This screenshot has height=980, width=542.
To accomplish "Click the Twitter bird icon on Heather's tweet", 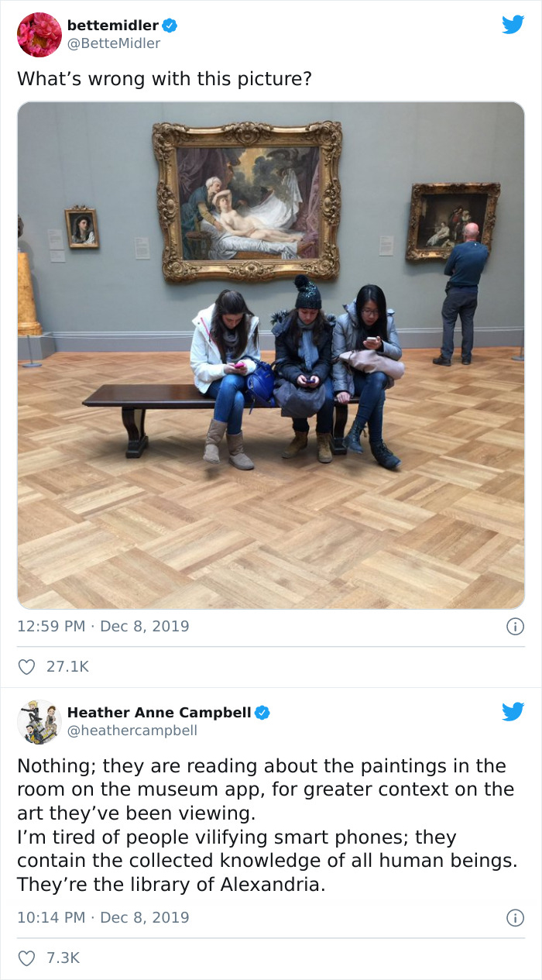I will tap(513, 711).
